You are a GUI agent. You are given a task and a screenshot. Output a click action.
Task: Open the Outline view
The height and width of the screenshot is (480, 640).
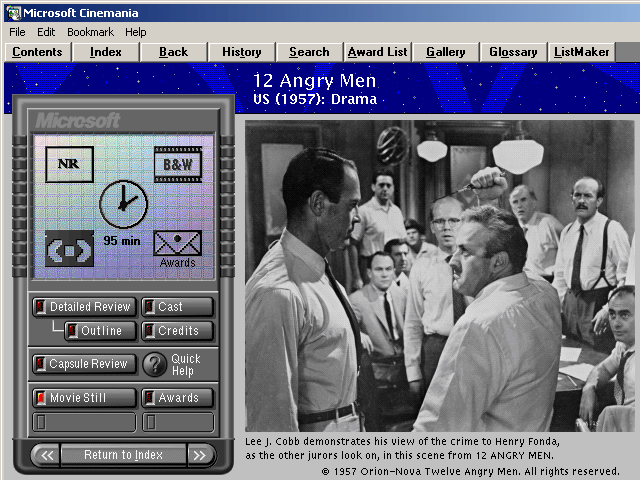point(100,331)
